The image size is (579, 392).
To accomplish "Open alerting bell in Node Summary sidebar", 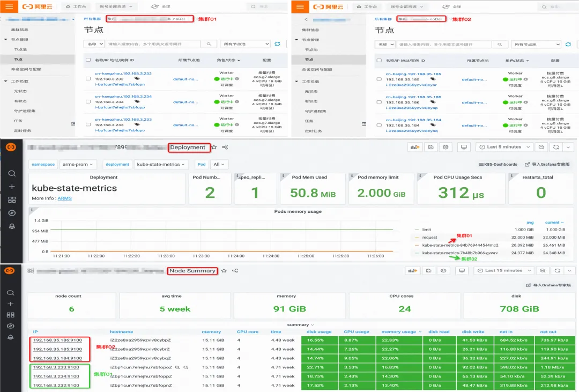I will pos(11,337).
